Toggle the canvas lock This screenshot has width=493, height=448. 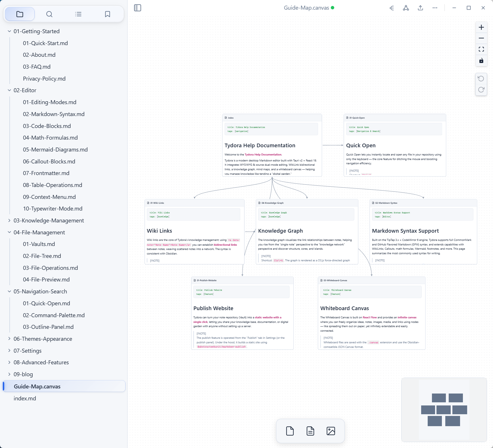coord(481,61)
